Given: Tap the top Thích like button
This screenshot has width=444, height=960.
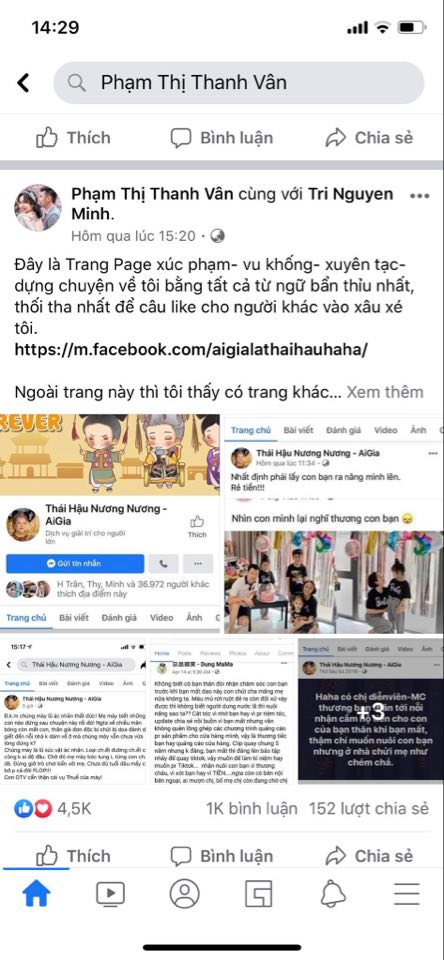Looking at the screenshot, I should [x=73, y=138].
